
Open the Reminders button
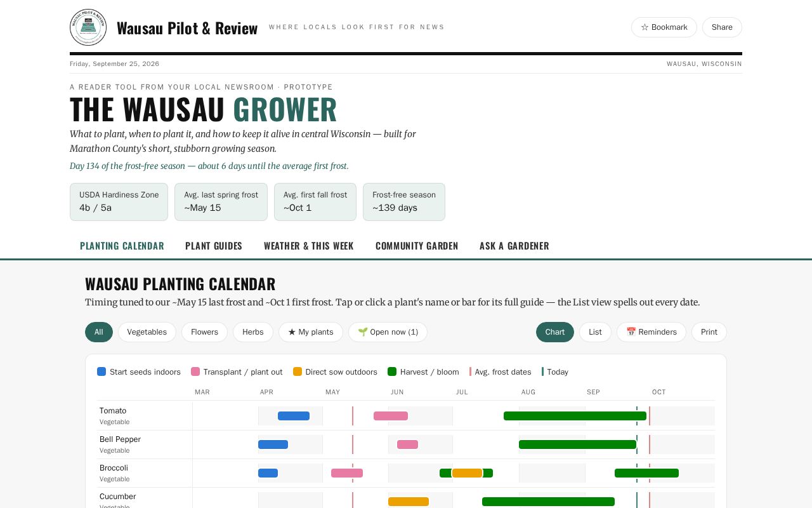click(x=652, y=332)
